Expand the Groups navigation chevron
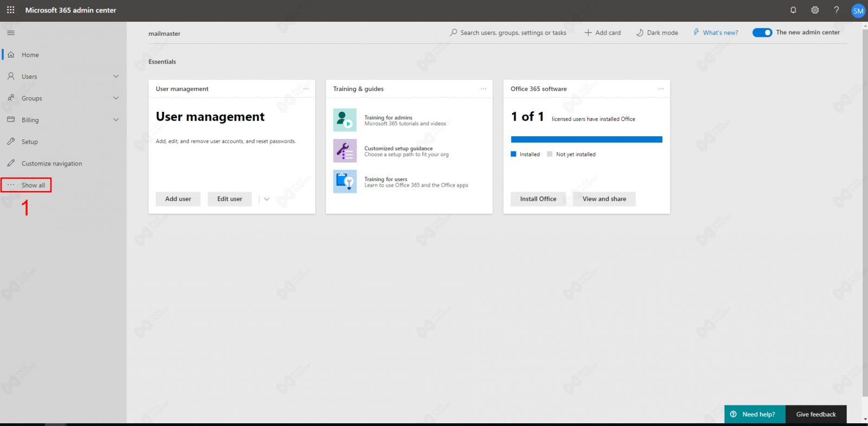Screen dimensions: 868x426 tap(116, 98)
